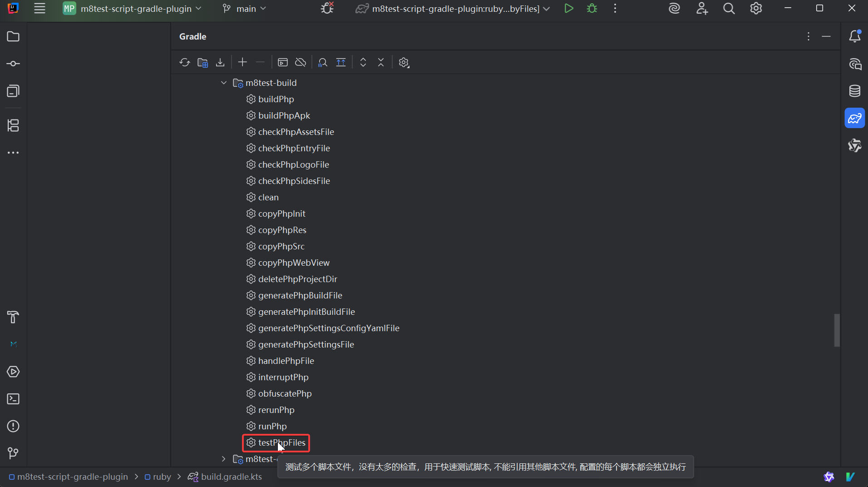Image resolution: width=868 pixels, height=487 pixels.
Task: Click the Expand All tree icon
Action: (363, 62)
